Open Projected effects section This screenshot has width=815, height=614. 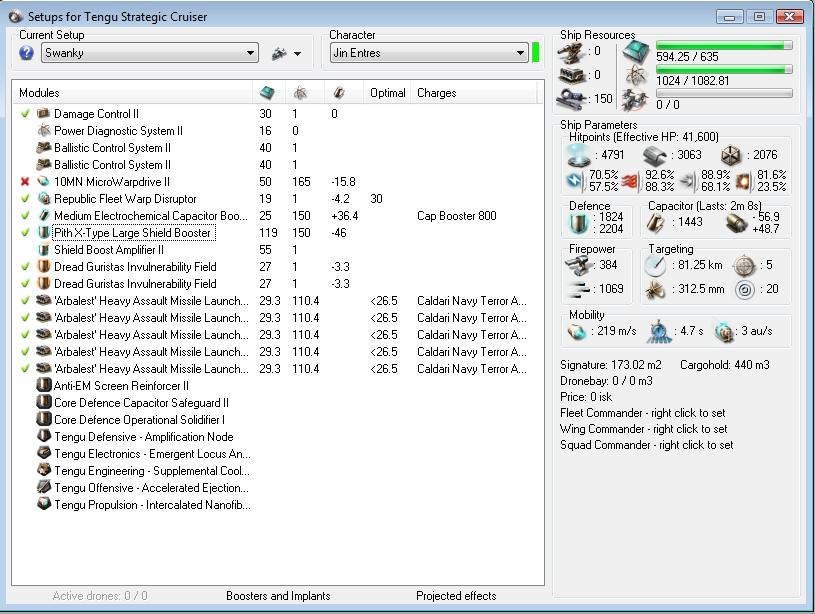456,596
